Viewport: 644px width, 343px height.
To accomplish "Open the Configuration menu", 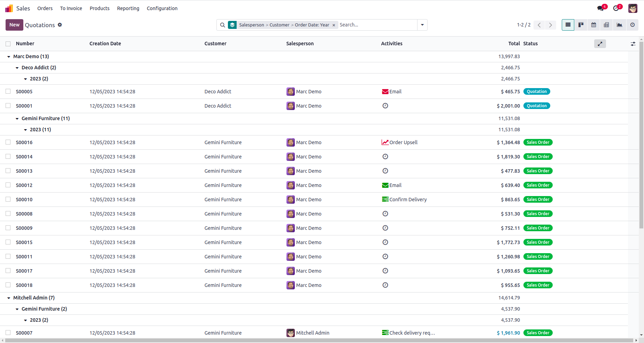I will [162, 8].
